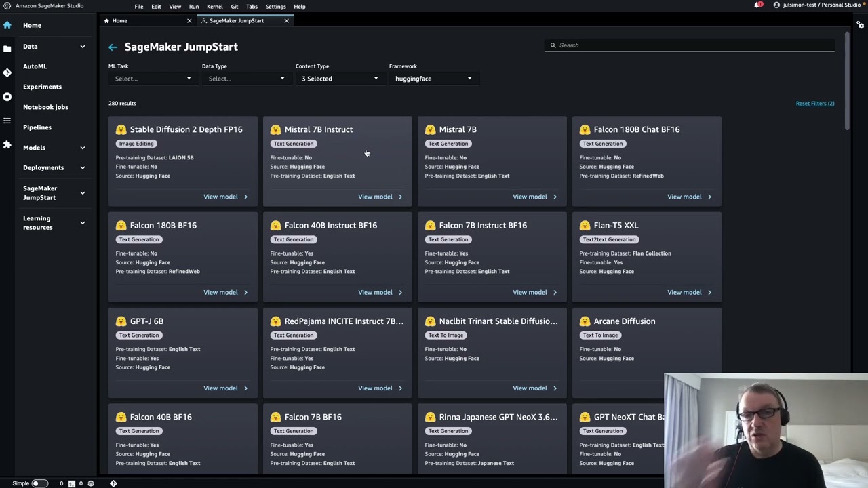Viewport: 868px width, 488px height.
Task: Open table of contents list icon
Action: tap(7, 121)
